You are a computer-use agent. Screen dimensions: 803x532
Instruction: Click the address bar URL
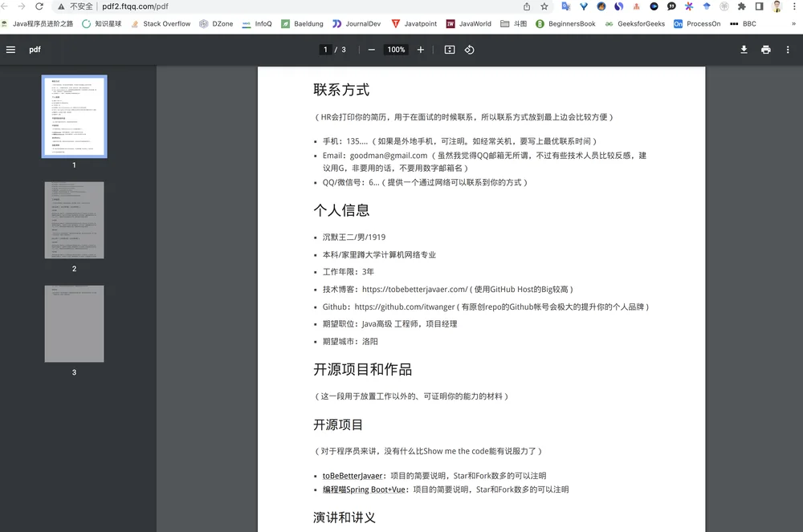pyautogui.click(x=135, y=6)
